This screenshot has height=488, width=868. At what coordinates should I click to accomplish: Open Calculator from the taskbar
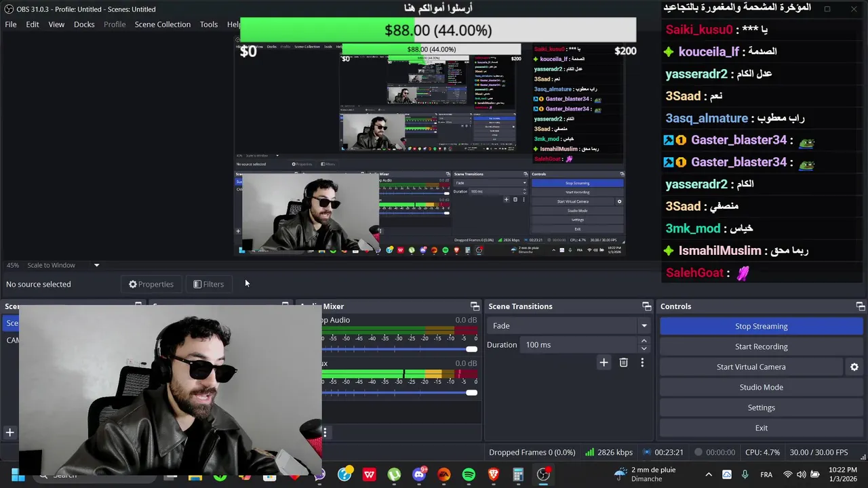tap(518, 474)
